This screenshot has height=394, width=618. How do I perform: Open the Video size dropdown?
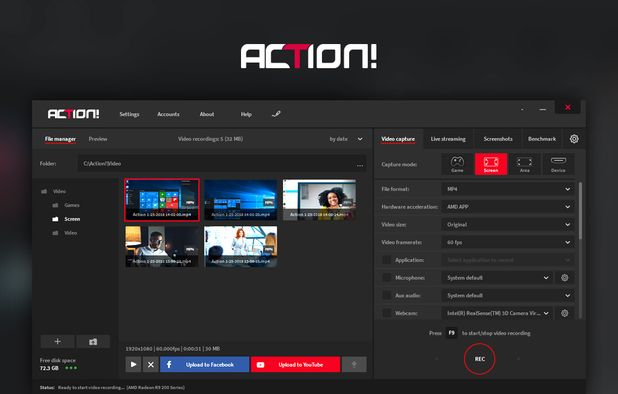(508, 225)
